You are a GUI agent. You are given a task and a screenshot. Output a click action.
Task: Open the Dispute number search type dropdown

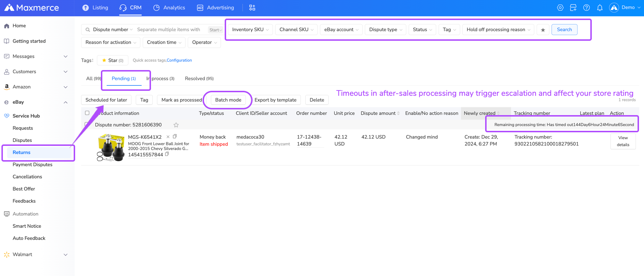coord(113,30)
